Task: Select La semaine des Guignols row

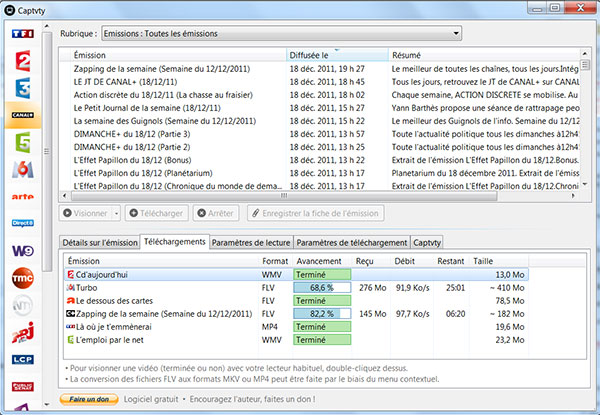Action: tap(320, 121)
